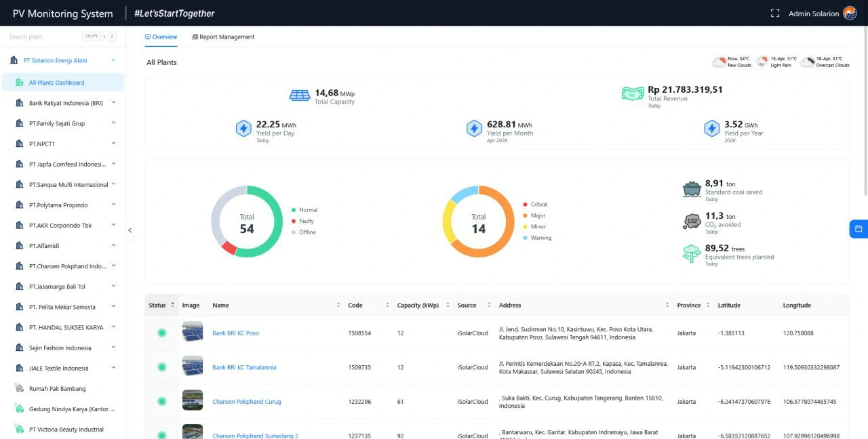Expand PT. Pelita Mekar Semesta chevron
The width and height of the screenshot is (868, 439).
click(114, 307)
